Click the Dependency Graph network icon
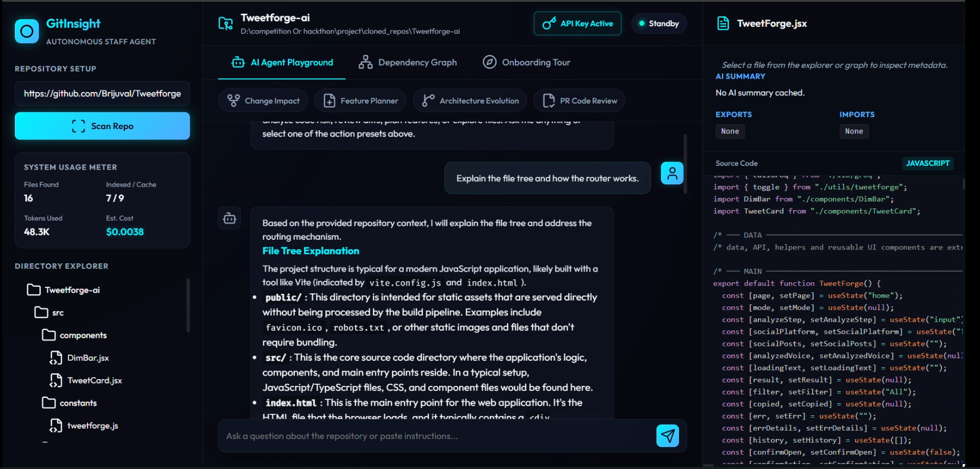 click(366, 62)
